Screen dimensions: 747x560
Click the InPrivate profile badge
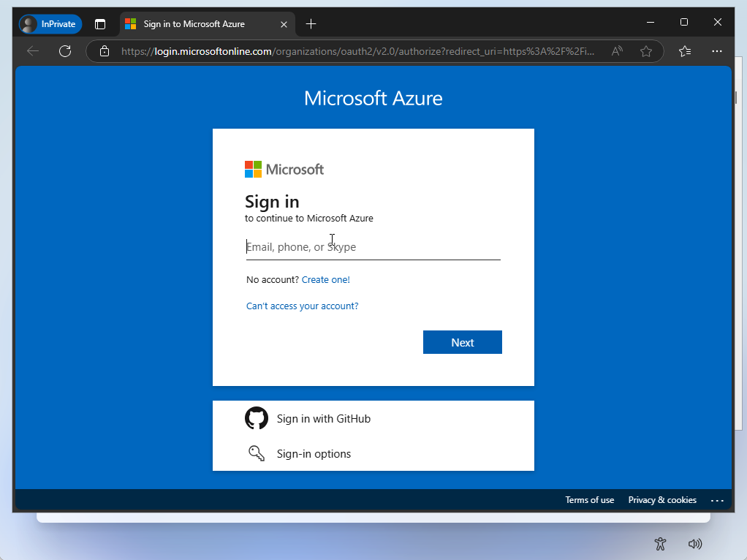pos(50,24)
